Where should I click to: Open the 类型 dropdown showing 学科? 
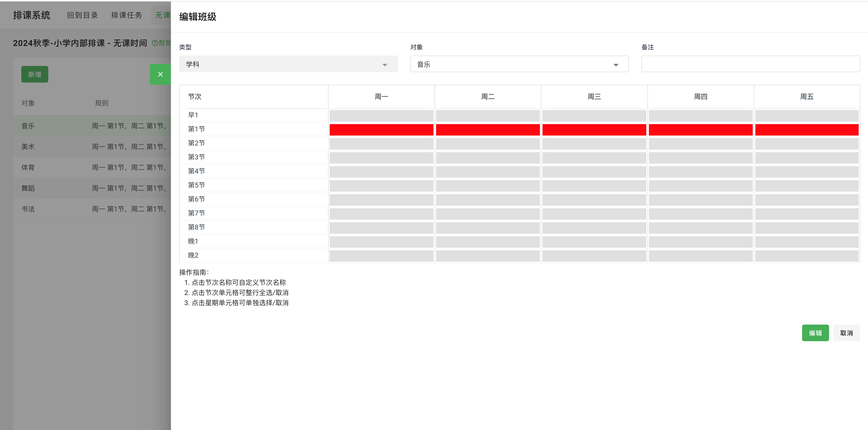point(288,64)
